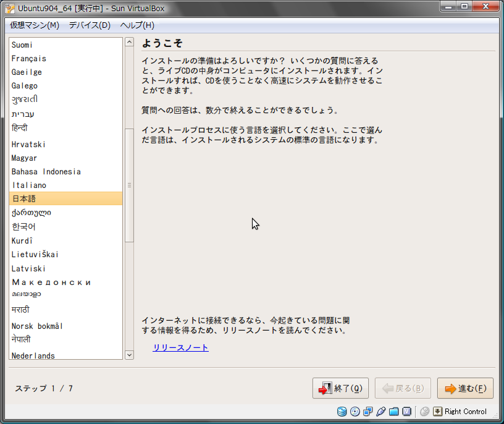Open the ヘルプ(H) menu
This screenshot has width=504, height=424.
tap(137, 25)
